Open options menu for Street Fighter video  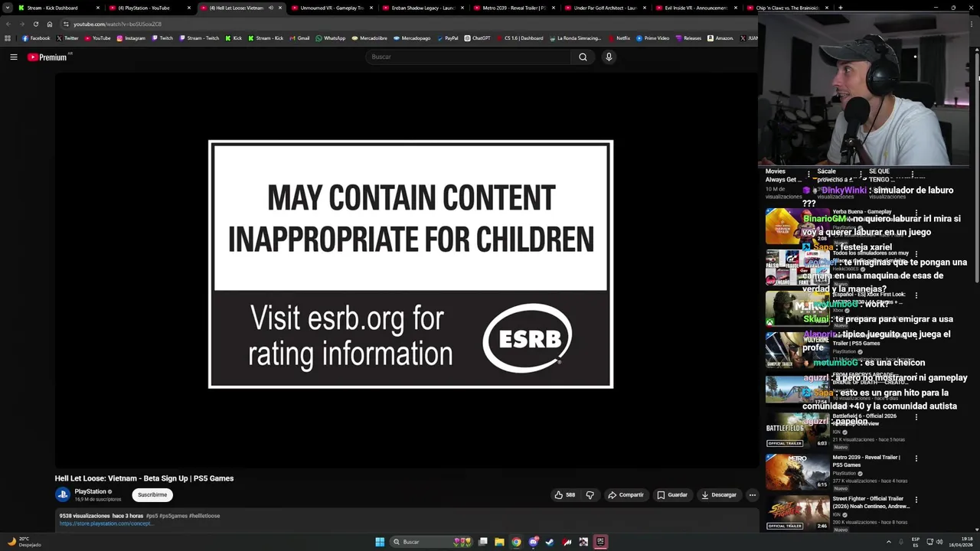pyautogui.click(x=916, y=500)
